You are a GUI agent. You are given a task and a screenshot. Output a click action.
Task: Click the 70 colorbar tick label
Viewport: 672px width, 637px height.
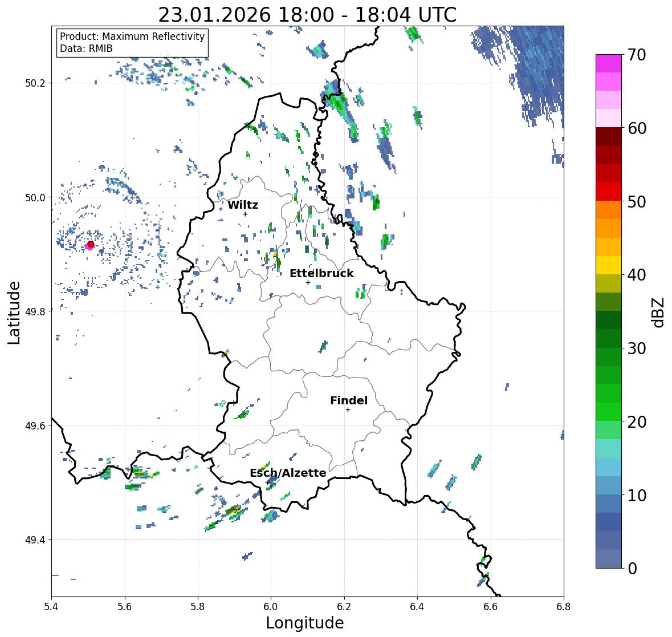coord(637,55)
